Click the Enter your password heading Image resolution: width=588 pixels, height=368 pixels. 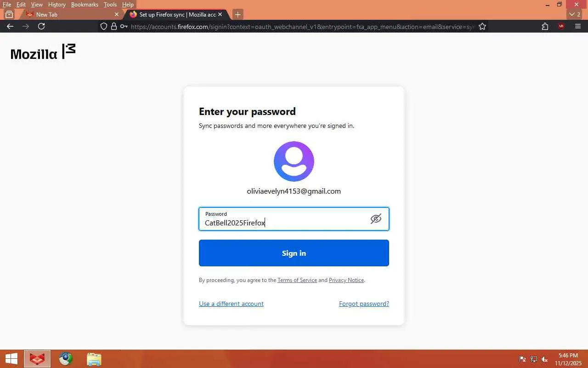[247, 112]
